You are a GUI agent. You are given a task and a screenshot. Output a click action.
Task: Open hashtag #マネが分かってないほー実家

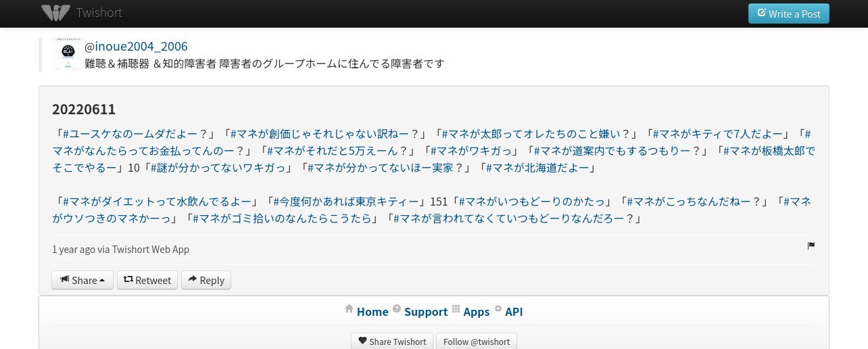[x=381, y=168]
